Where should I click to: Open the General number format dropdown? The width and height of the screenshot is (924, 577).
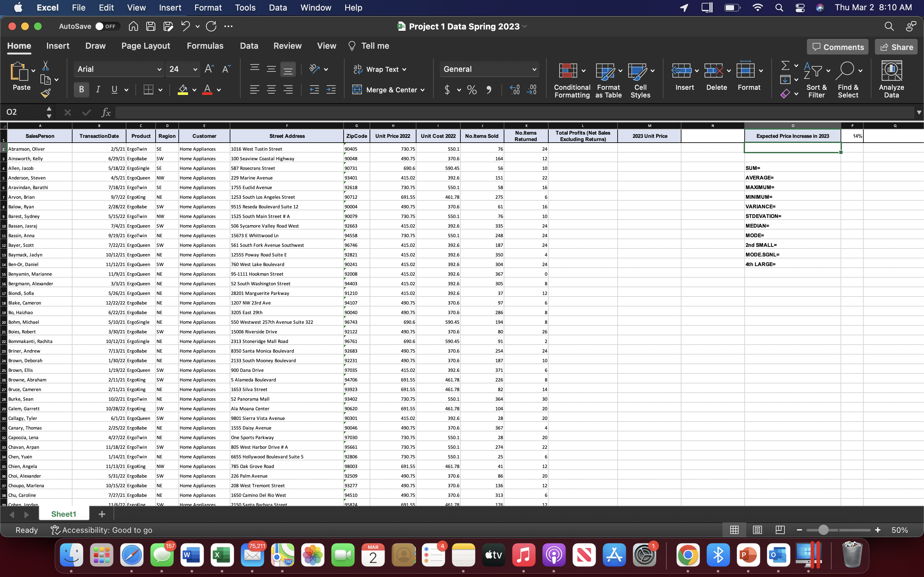[534, 69]
